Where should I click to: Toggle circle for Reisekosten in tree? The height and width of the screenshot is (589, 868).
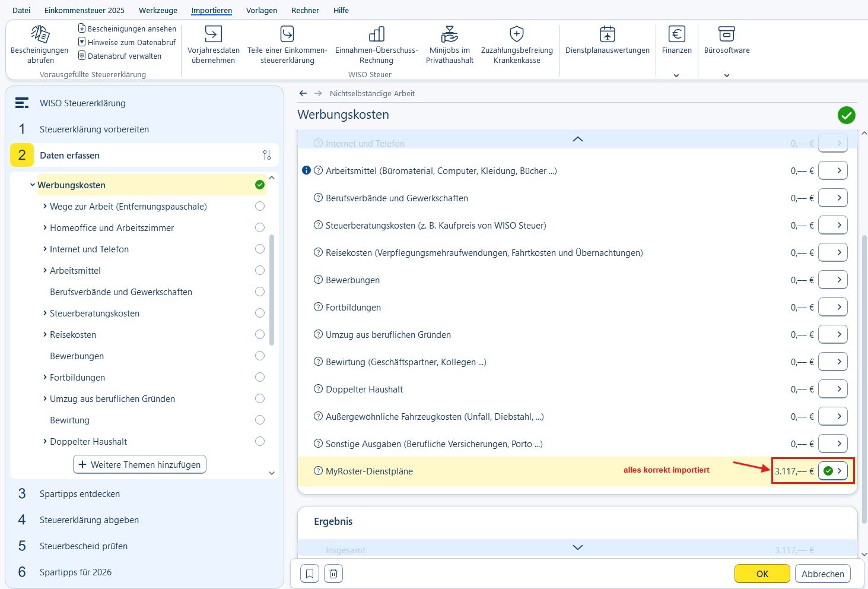260,334
